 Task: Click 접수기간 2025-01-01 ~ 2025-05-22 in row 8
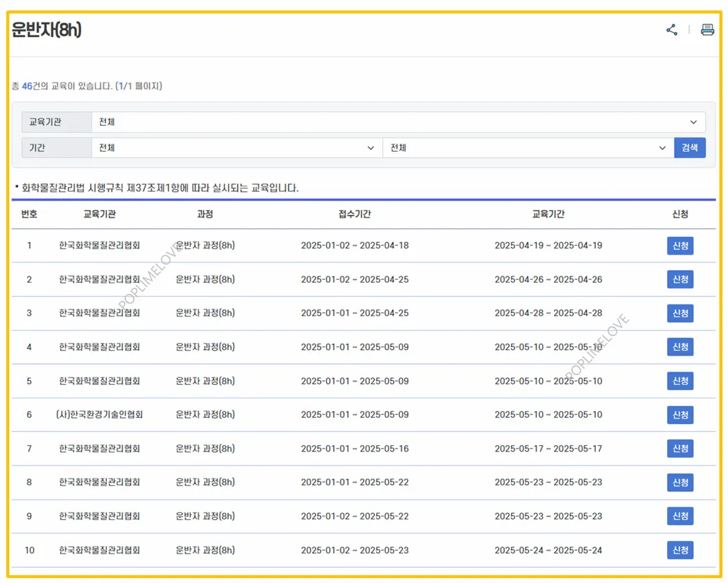point(355,483)
